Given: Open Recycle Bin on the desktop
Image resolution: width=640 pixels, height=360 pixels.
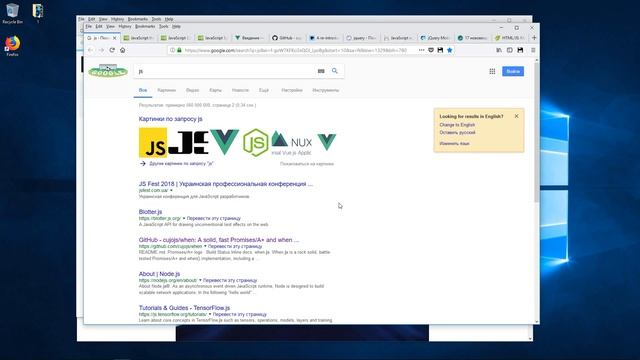Looking at the screenshot, I should point(12,13).
